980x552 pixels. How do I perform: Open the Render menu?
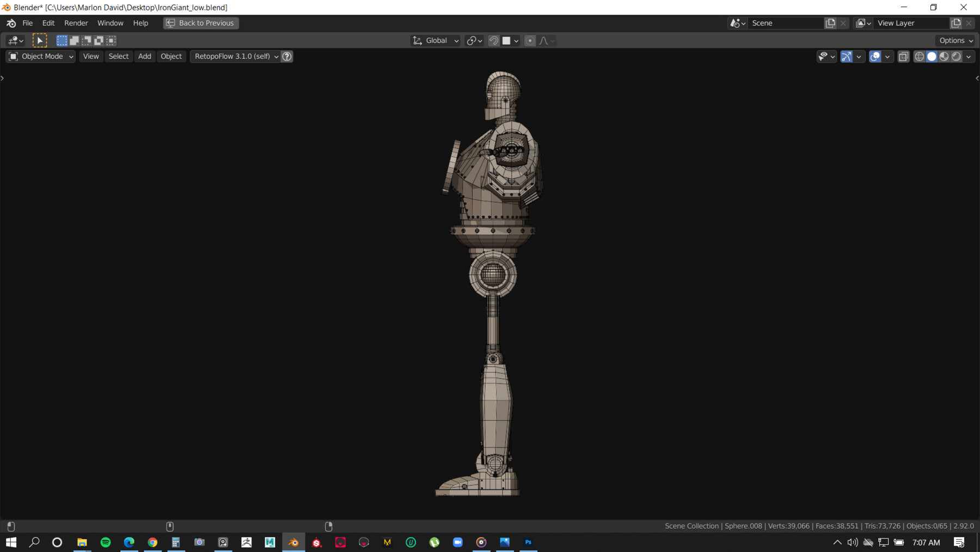pyautogui.click(x=76, y=23)
